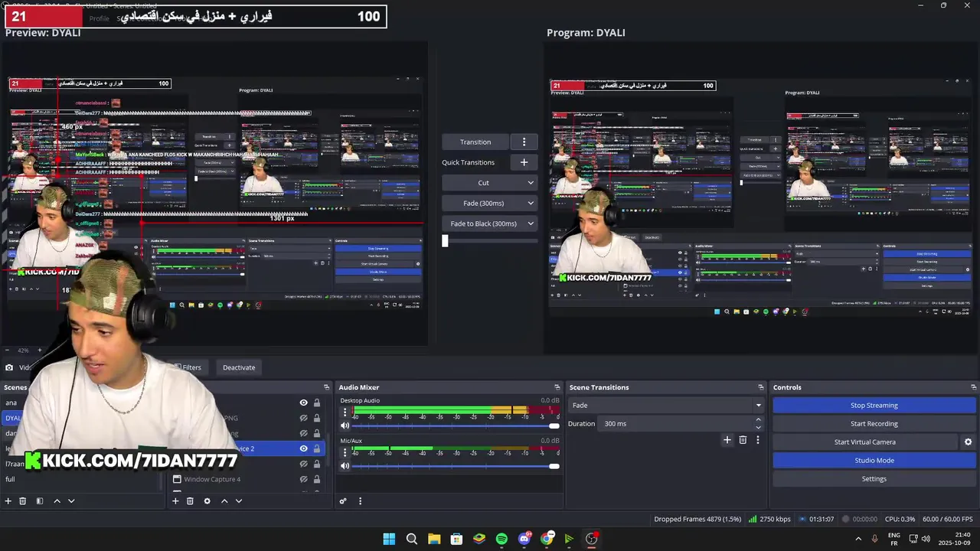Viewport: 980px width, 551px height.
Task: Open the Audio Mixer three-dot menu at bottom
Action: point(360,501)
